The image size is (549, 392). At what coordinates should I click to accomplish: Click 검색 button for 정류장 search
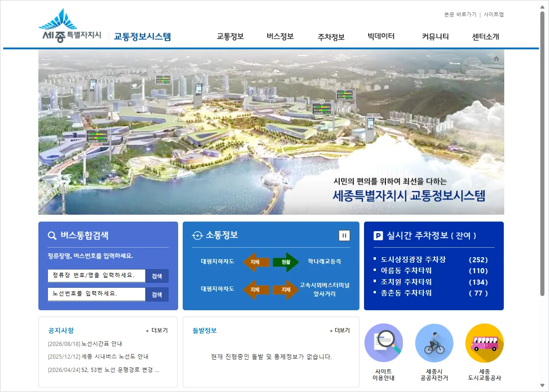(x=157, y=276)
